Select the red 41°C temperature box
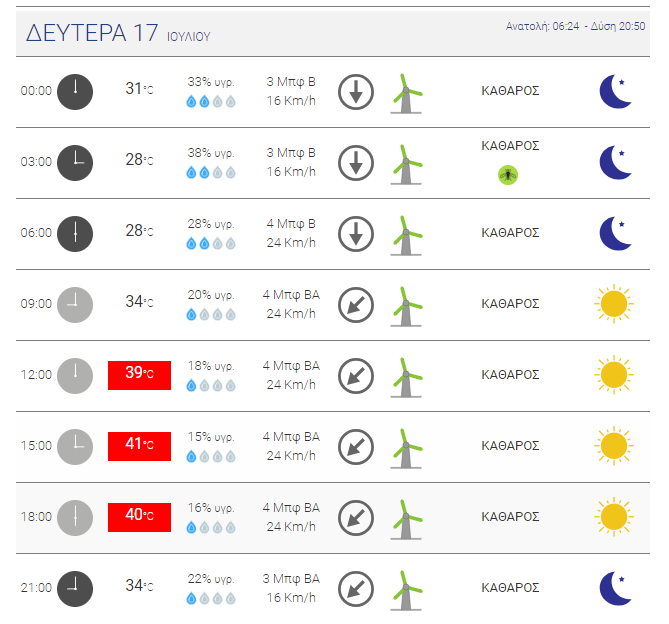Viewport: 669px width, 624px height. tap(140, 447)
